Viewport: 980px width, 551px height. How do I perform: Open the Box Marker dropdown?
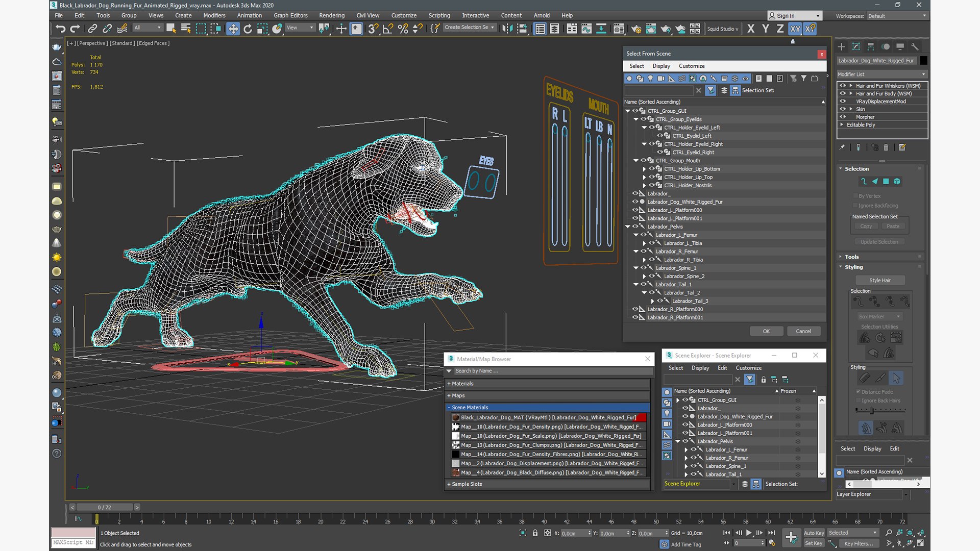pos(880,317)
